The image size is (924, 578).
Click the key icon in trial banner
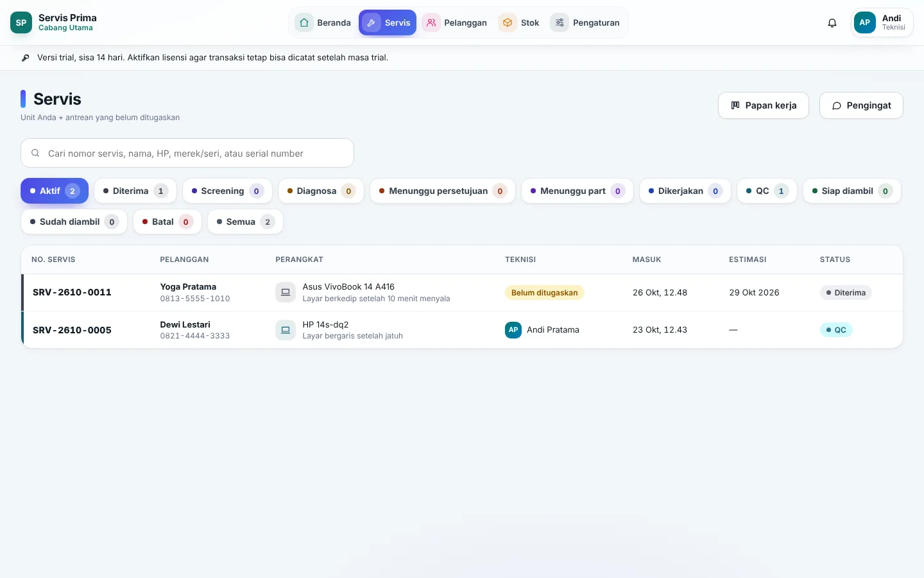[x=26, y=58]
